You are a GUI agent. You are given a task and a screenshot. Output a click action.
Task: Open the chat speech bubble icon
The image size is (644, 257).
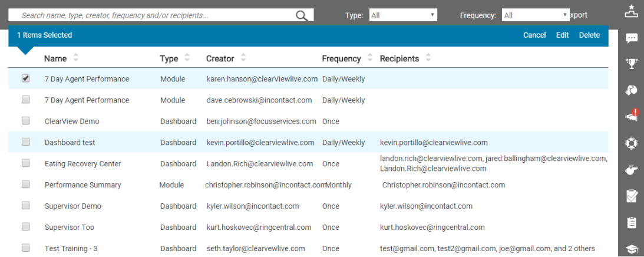pyautogui.click(x=631, y=38)
